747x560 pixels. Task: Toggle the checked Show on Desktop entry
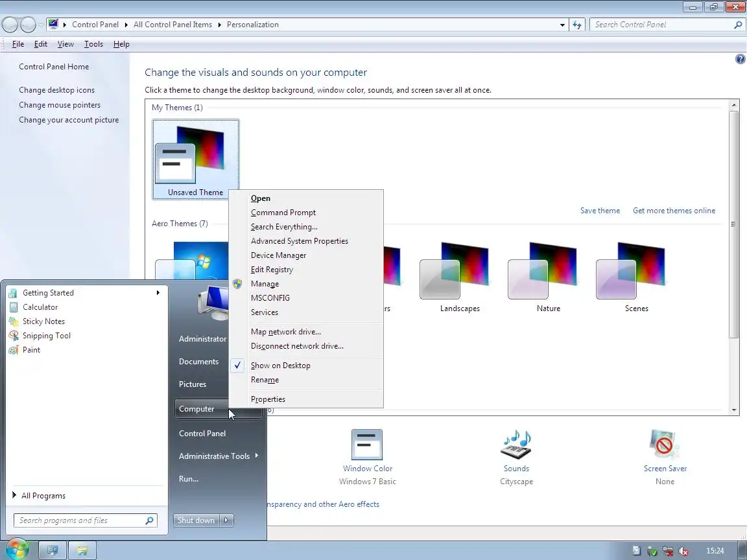tap(306, 366)
